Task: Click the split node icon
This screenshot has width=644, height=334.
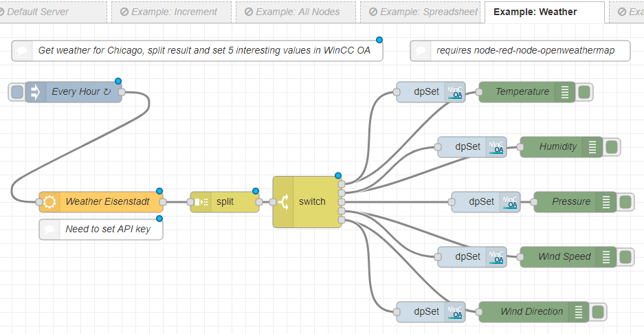Action: (x=201, y=202)
